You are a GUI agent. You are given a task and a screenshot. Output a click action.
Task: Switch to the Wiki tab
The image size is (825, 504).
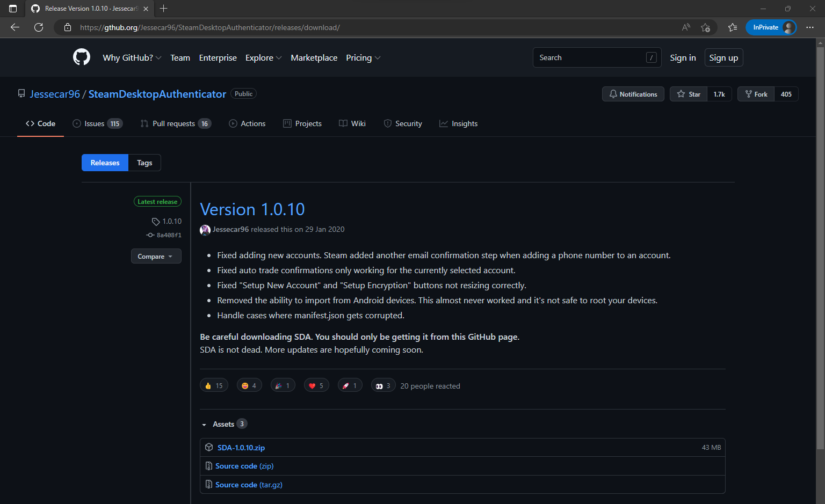point(352,123)
